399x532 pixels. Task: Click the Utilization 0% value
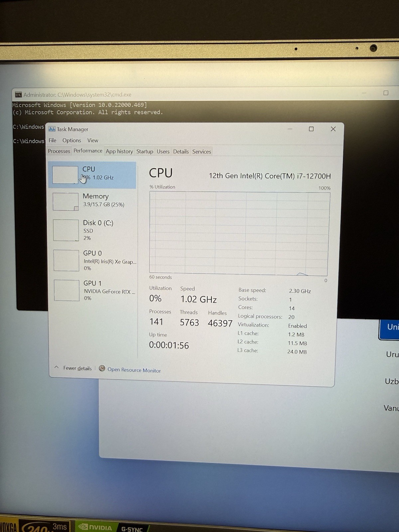click(x=155, y=298)
